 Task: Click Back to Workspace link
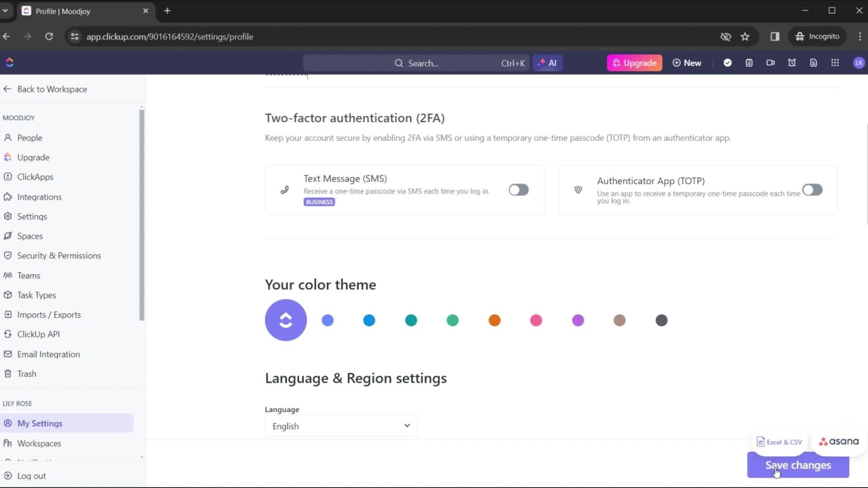coord(52,89)
